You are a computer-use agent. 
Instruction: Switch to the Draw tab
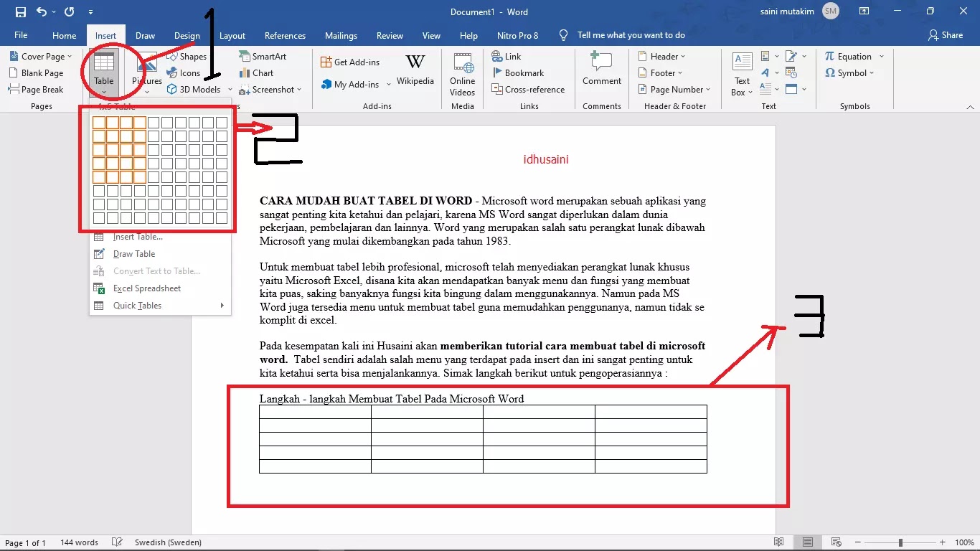coord(145,35)
